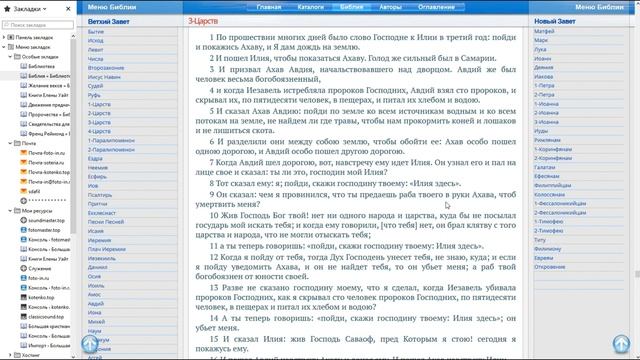Click the fotomaster.top bookmark icon

point(24,230)
